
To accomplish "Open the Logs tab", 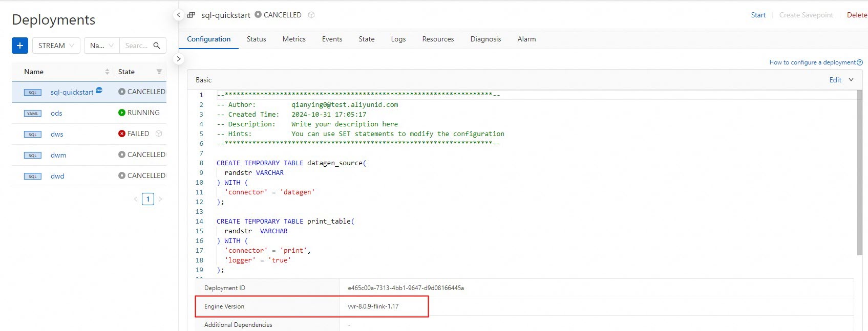I will click(x=398, y=39).
